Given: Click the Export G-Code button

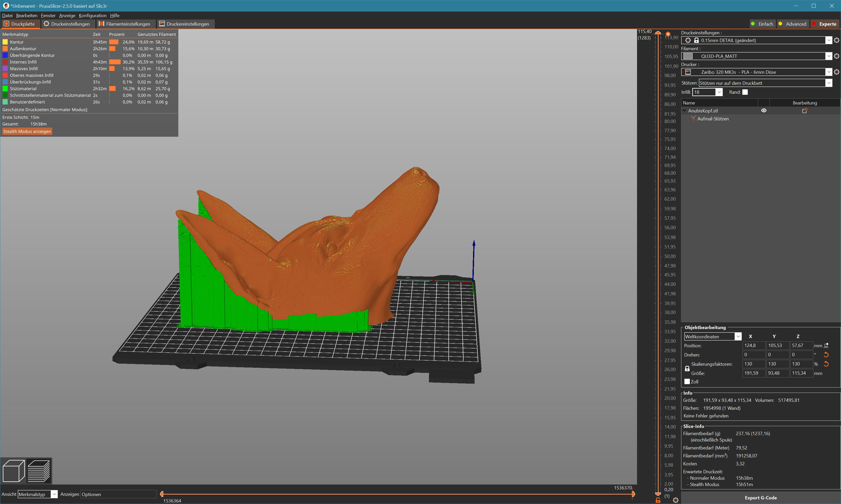Looking at the screenshot, I should (761, 498).
